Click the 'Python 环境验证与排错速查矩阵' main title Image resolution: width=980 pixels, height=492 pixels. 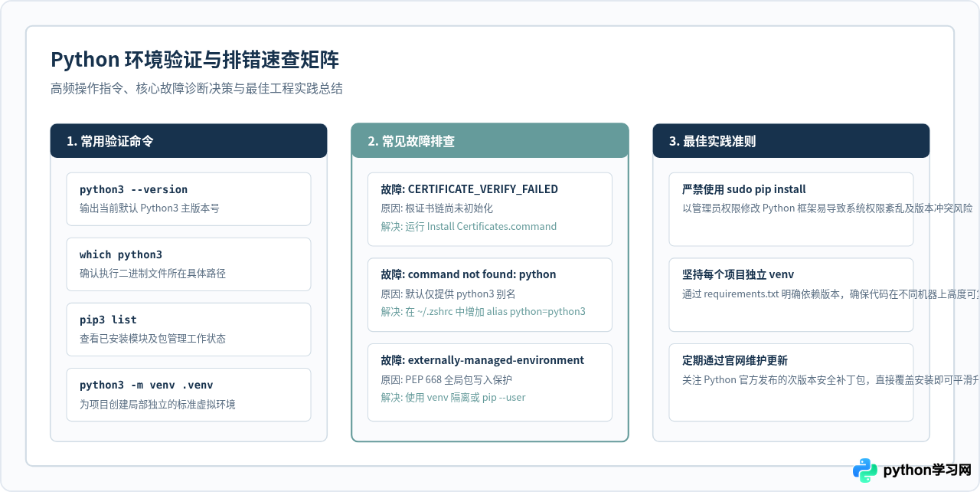[x=194, y=60]
